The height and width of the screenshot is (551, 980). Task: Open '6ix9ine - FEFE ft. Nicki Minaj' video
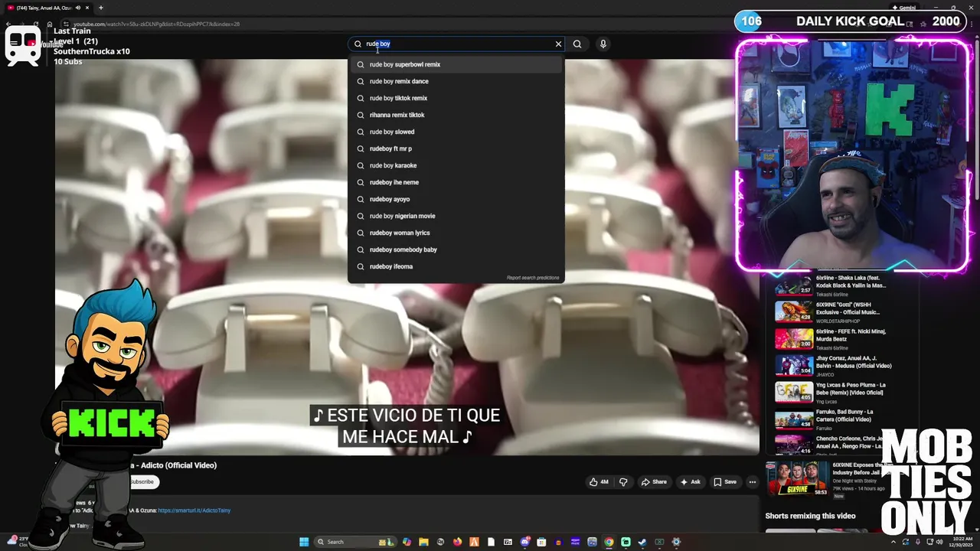[x=833, y=339]
